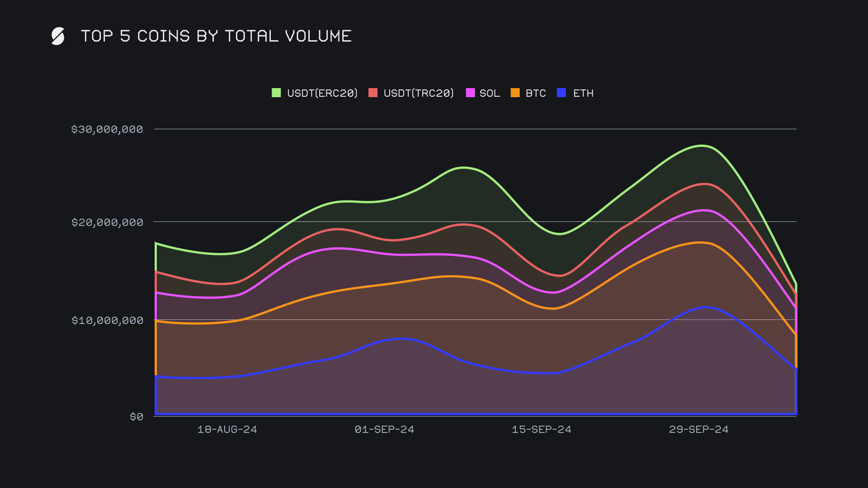Toggle the ETH series legend label

click(x=583, y=93)
